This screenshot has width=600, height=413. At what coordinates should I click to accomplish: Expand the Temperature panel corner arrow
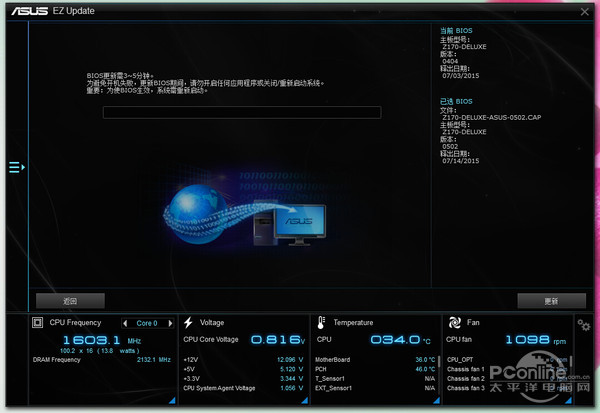click(x=436, y=400)
